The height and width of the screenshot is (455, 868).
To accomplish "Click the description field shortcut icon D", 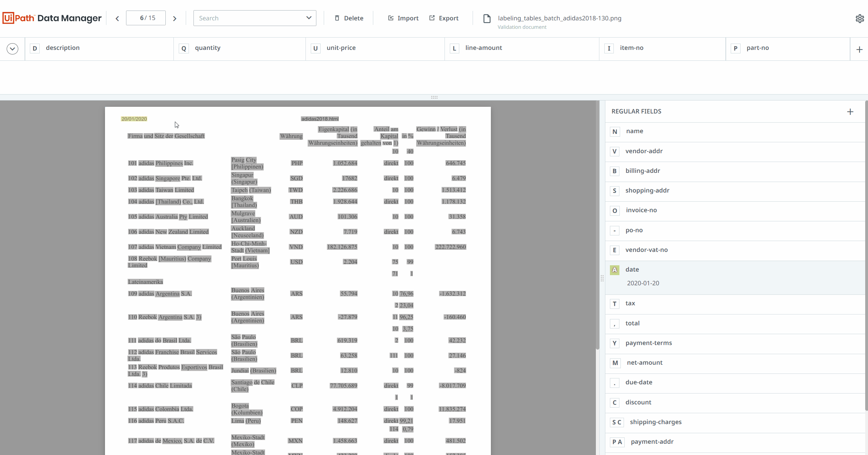I will (x=34, y=48).
